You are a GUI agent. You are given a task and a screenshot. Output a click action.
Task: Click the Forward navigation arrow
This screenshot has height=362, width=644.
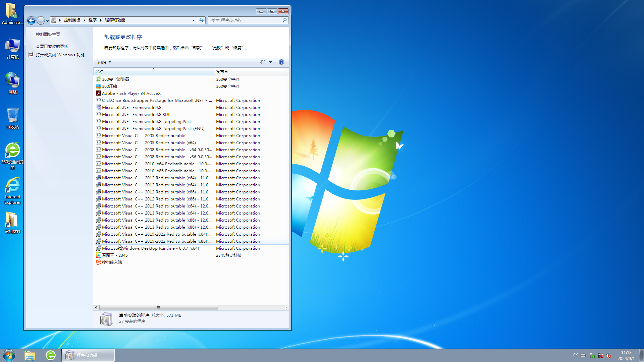[x=41, y=20]
